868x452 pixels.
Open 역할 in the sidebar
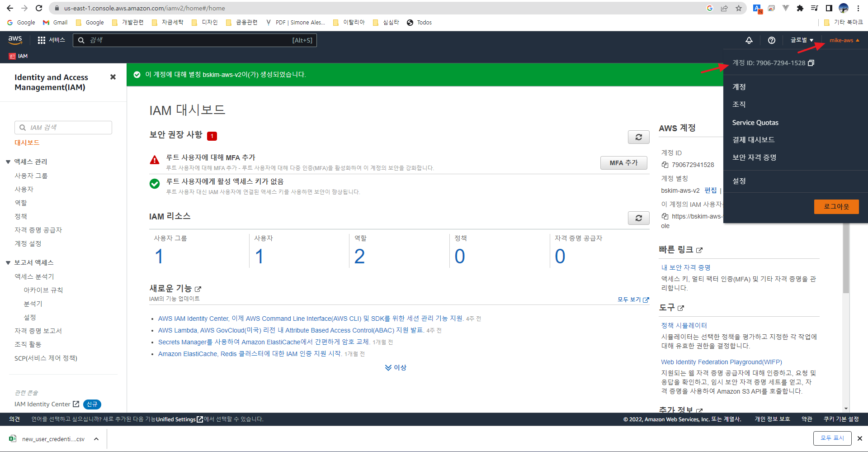pos(21,203)
